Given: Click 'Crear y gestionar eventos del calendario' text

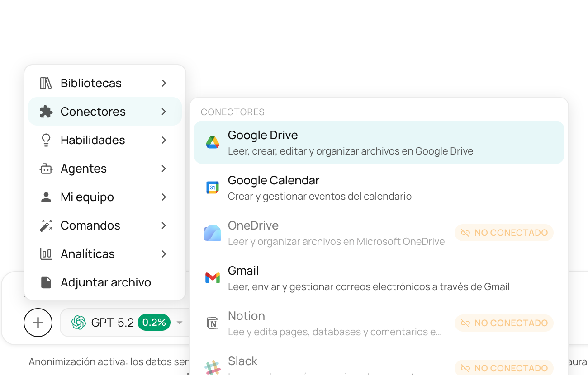Looking at the screenshot, I should pos(320,197).
